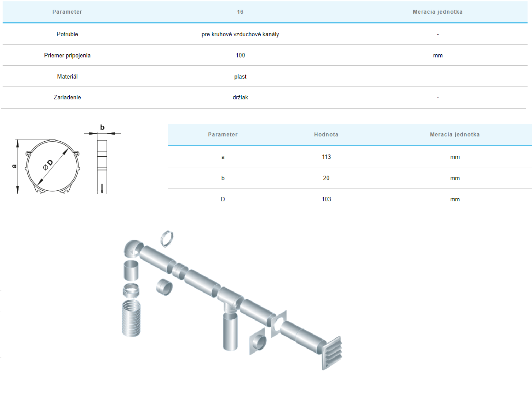The width and height of the screenshot is (532, 407).
Task: Click the elbow bend in the duct illustration
Action: tap(133, 249)
